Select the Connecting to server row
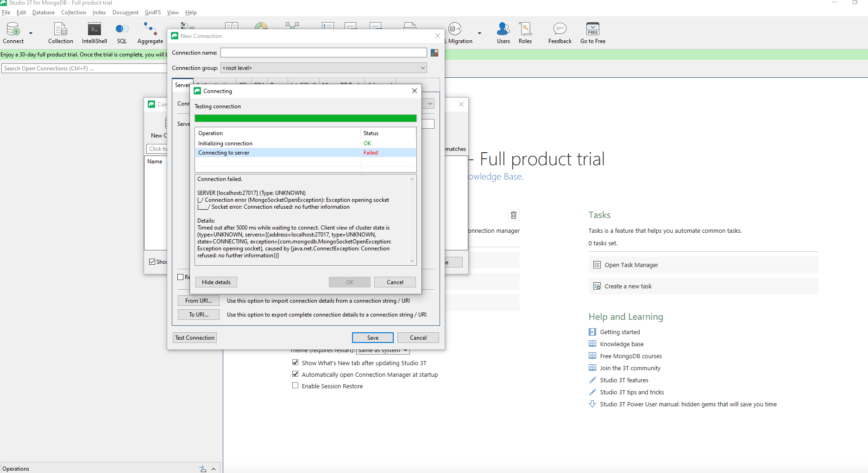868x473 pixels. pyautogui.click(x=306, y=153)
